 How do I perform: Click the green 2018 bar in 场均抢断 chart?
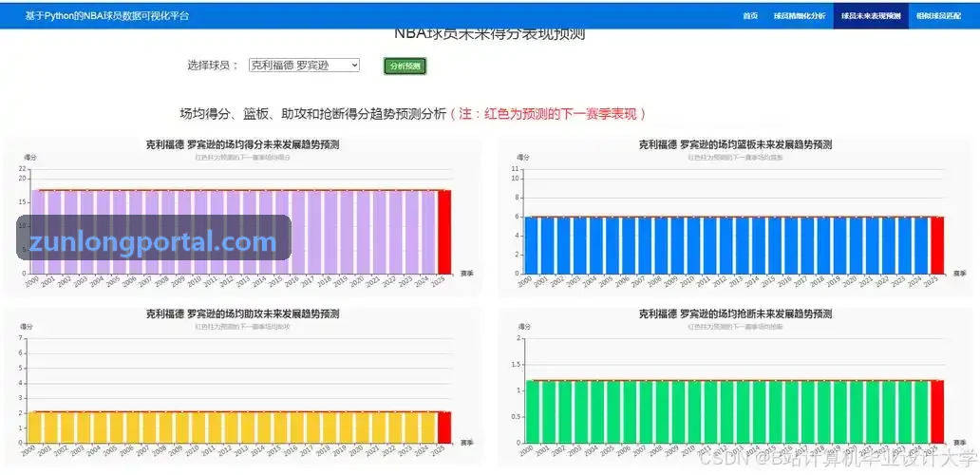point(823,412)
